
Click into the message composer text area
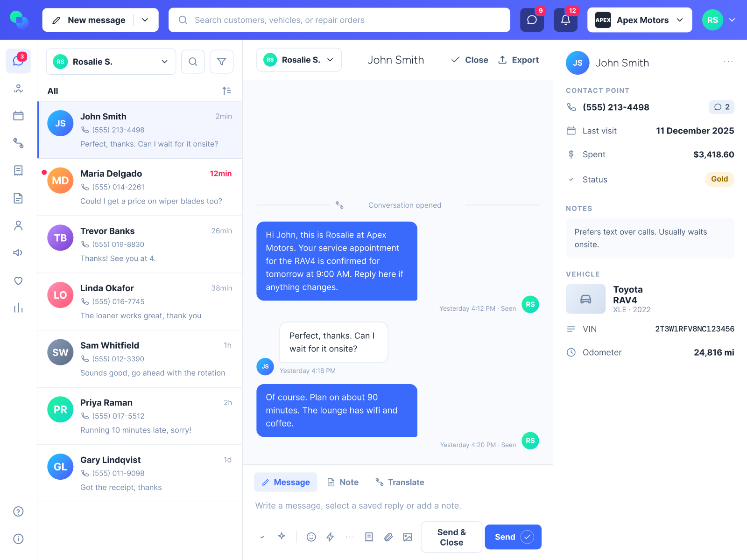397,505
